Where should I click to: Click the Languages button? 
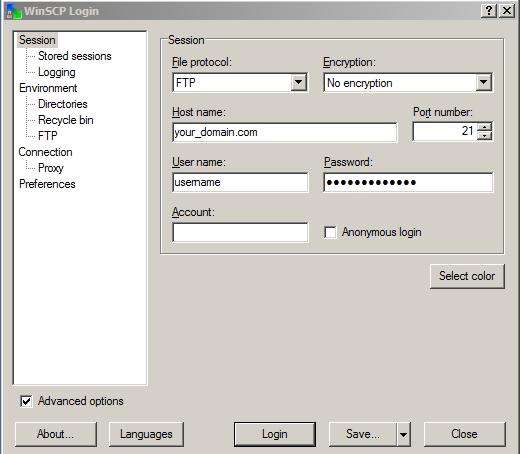click(146, 434)
